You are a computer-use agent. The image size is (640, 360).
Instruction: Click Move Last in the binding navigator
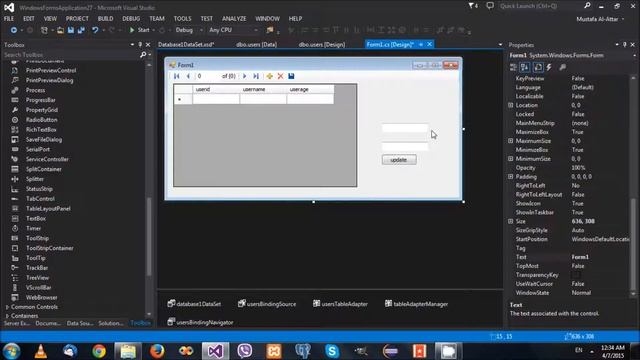tap(256, 76)
